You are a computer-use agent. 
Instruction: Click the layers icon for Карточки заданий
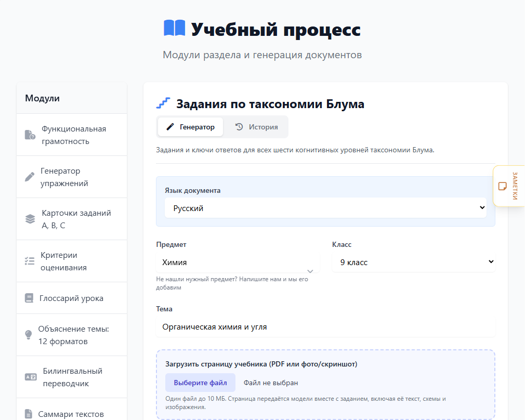pyautogui.click(x=30, y=219)
